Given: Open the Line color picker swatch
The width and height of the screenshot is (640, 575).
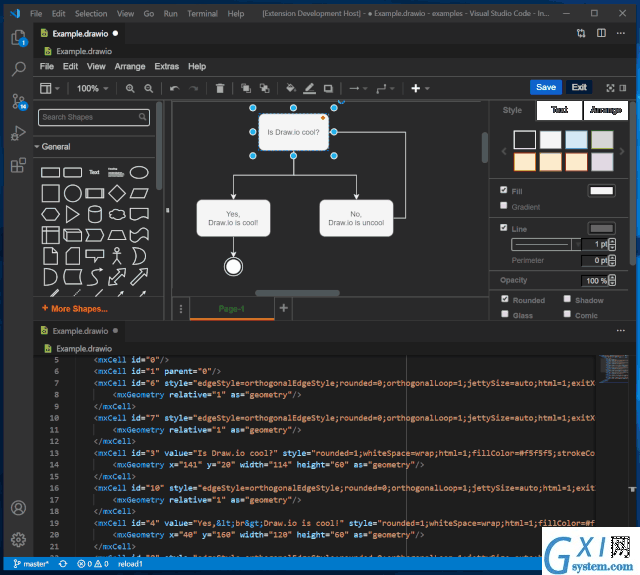Looking at the screenshot, I should (602, 228).
